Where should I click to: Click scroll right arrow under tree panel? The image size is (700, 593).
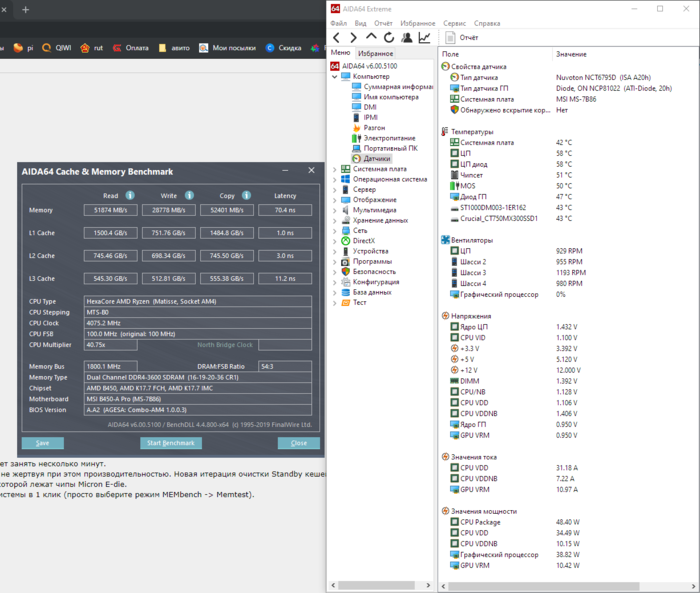coord(428,585)
